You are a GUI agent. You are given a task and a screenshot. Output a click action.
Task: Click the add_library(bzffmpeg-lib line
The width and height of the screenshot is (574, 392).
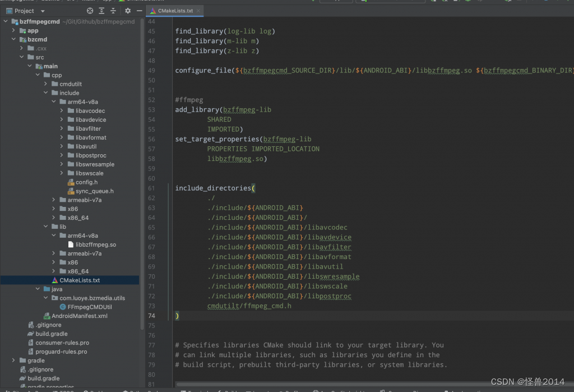coord(223,110)
